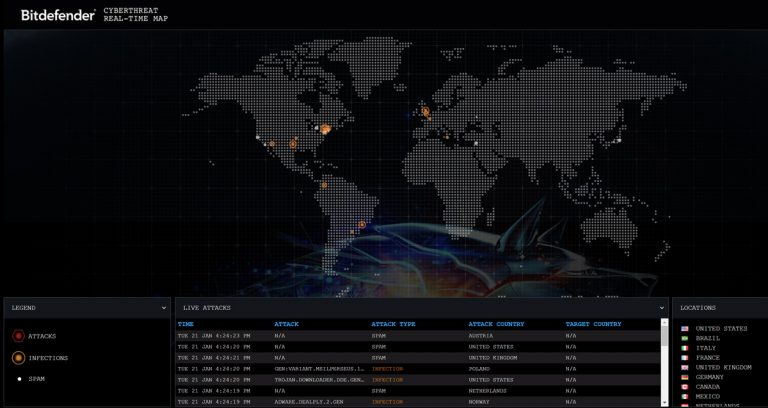Click the Bitdefender logo
The height and width of the screenshot is (408, 768).
pyautogui.click(x=58, y=15)
